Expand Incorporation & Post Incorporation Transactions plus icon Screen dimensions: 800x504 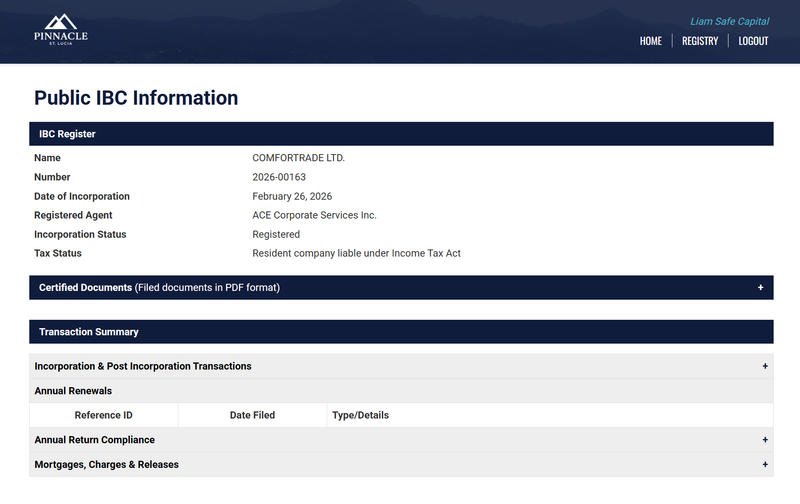tap(765, 366)
